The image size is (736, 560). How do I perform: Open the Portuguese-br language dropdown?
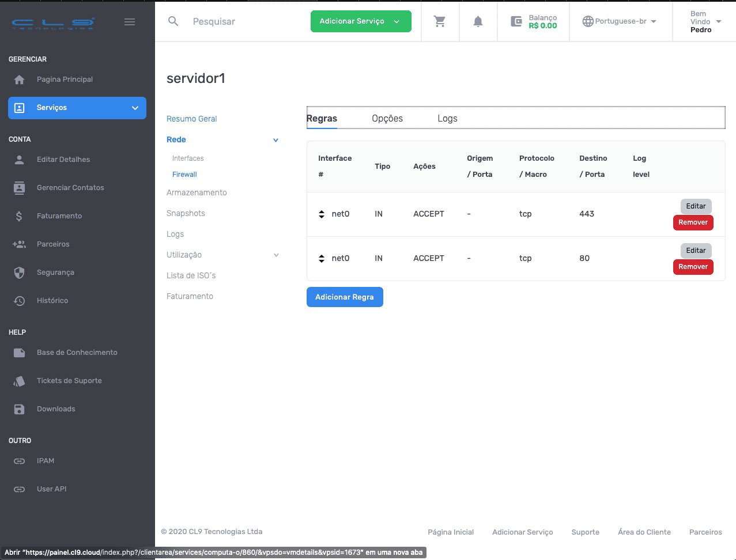pyautogui.click(x=620, y=21)
